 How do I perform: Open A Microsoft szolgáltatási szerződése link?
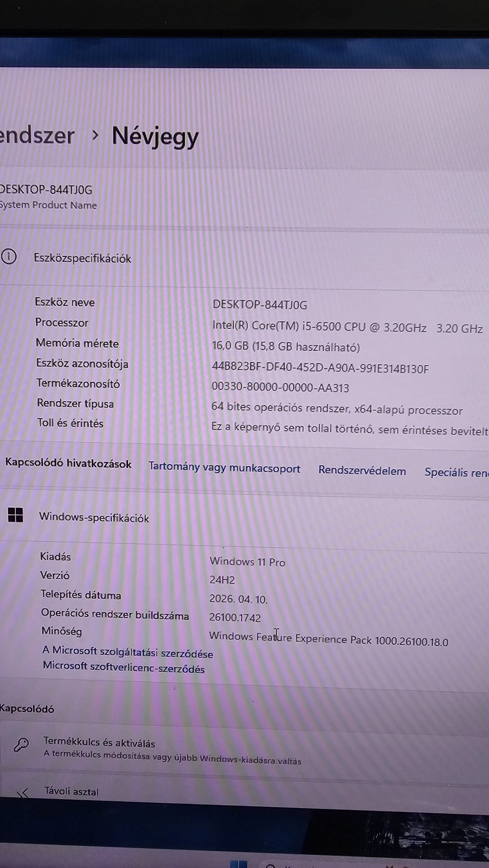pos(128,652)
